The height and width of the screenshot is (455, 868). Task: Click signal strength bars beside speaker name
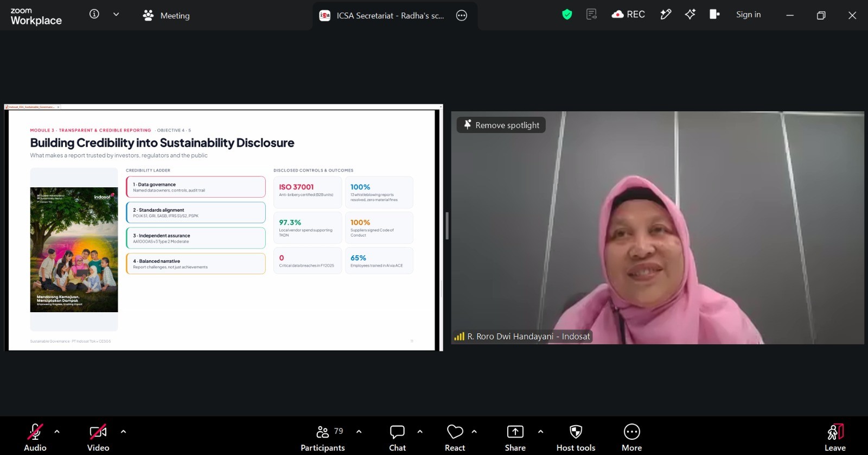(459, 337)
